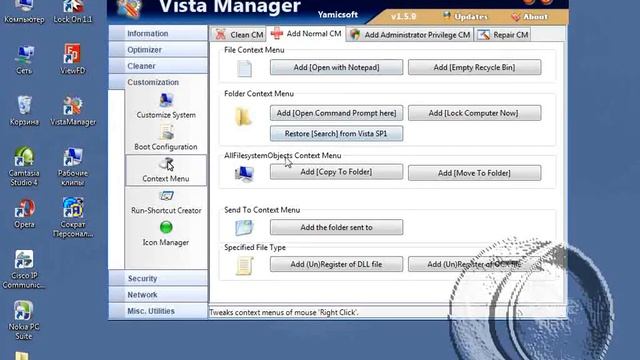Open the Сеть desktop icon
640x360 pixels.
click(24, 60)
